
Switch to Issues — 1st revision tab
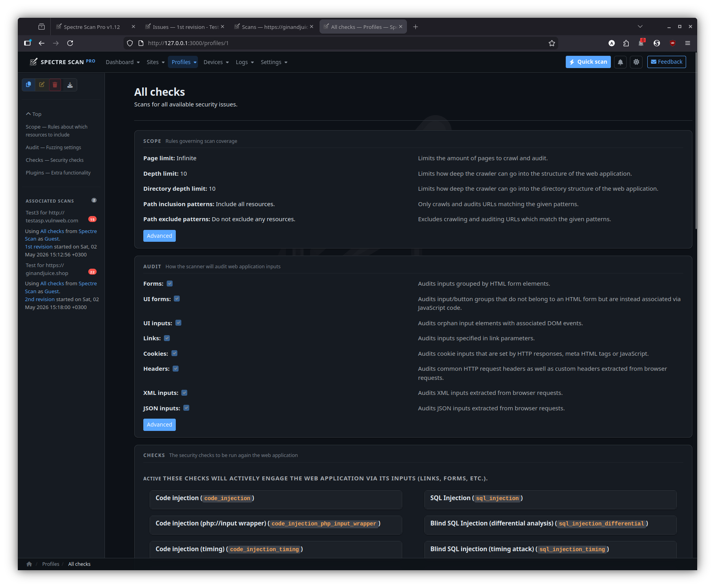(181, 27)
